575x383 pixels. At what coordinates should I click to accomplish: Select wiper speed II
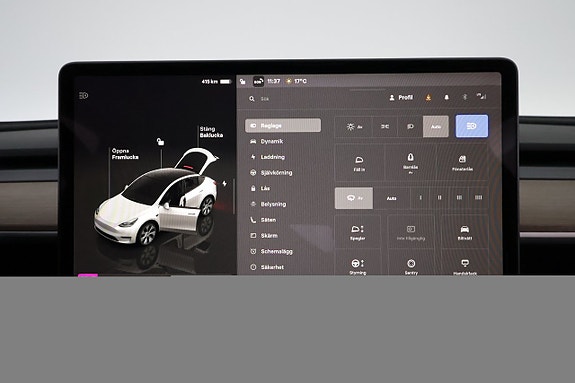click(439, 198)
